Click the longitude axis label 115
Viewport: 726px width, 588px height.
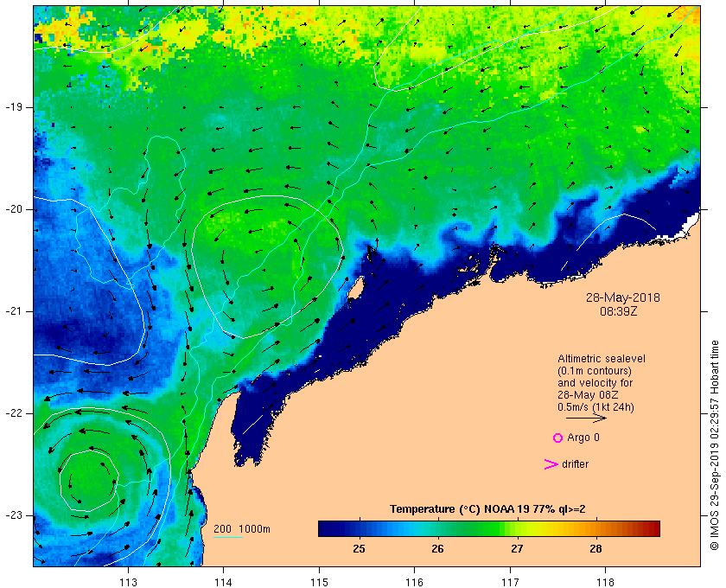(x=319, y=582)
